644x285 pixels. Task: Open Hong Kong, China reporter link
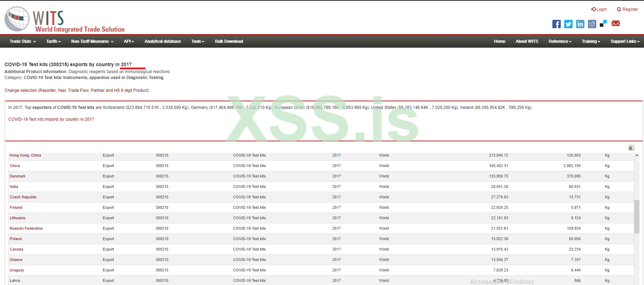click(x=25, y=156)
